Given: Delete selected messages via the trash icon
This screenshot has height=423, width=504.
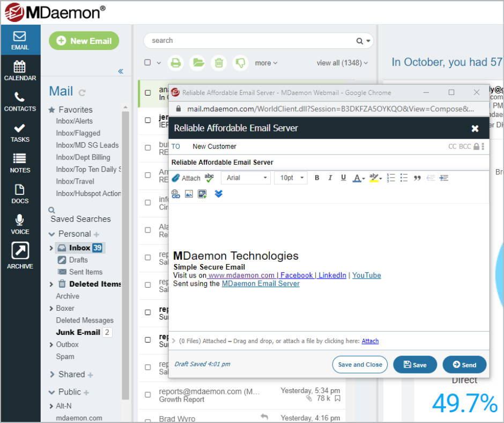Looking at the screenshot, I should pos(219,63).
